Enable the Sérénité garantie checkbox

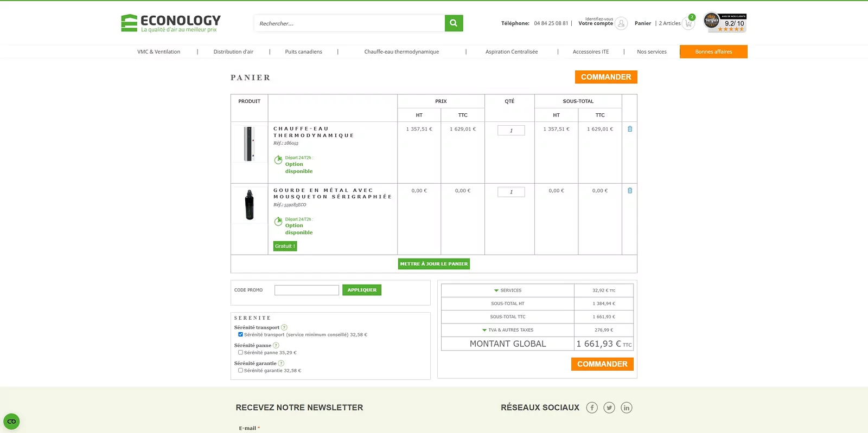tap(240, 371)
